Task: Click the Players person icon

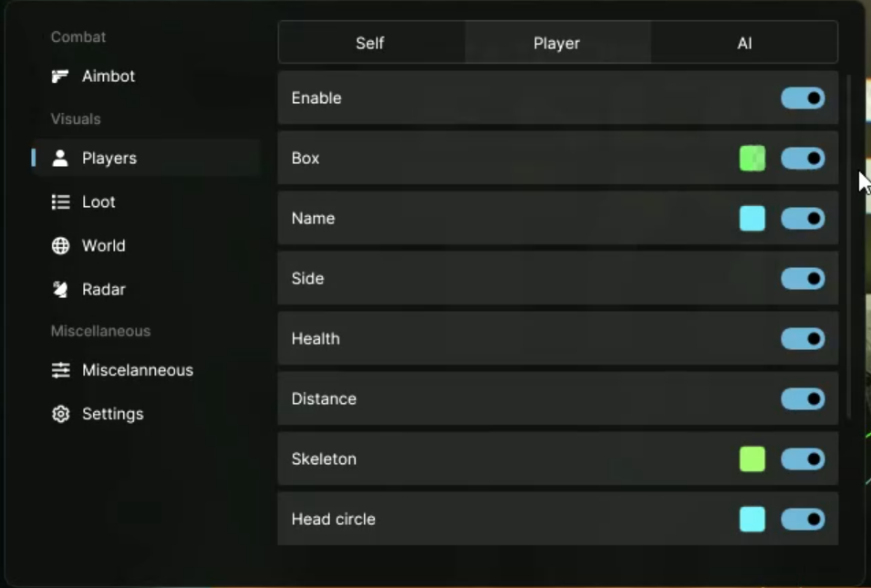Action: 60,159
